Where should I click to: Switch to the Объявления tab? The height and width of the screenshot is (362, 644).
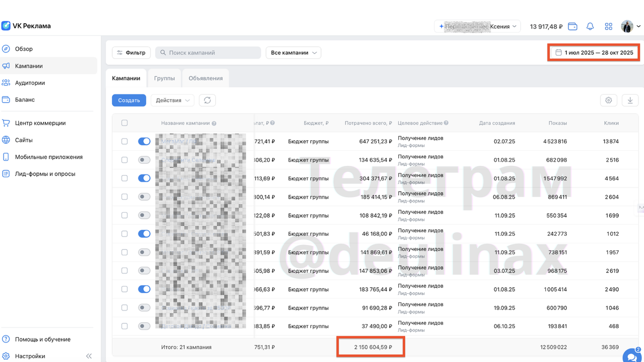click(x=206, y=78)
